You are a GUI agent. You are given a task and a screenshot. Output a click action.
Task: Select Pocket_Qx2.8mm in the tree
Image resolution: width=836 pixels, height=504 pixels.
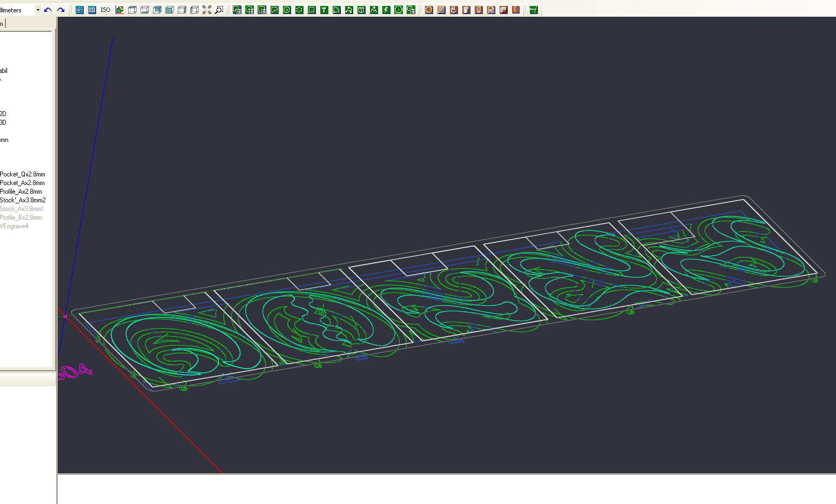22,174
